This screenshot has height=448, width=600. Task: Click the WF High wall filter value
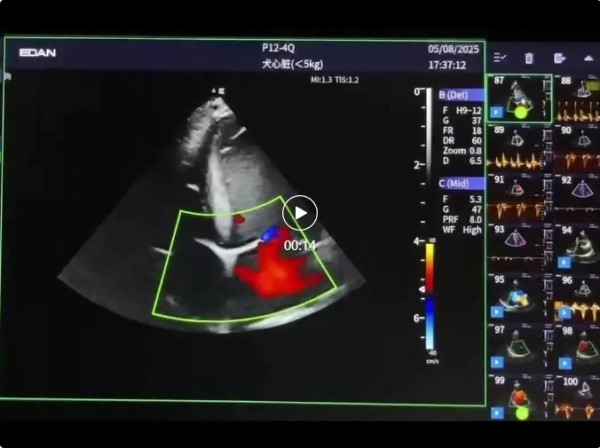click(x=462, y=230)
